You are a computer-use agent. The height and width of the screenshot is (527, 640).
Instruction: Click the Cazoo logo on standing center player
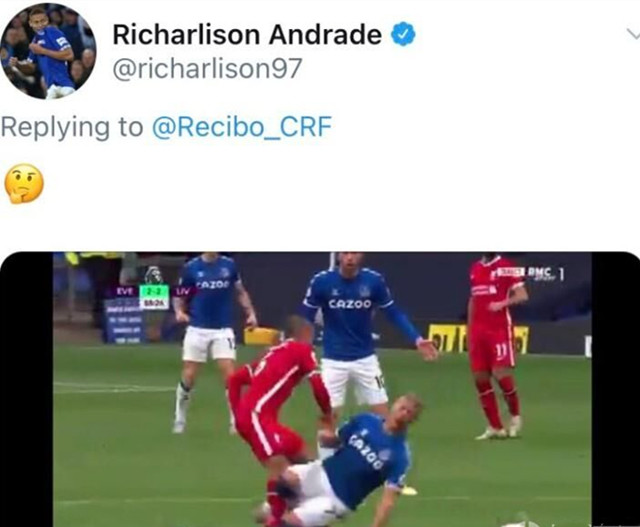pyautogui.click(x=350, y=304)
